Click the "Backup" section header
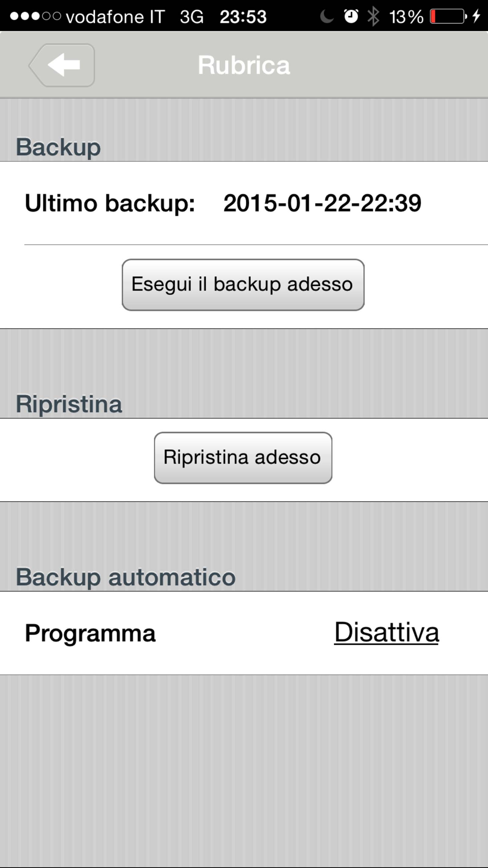 (58, 147)
